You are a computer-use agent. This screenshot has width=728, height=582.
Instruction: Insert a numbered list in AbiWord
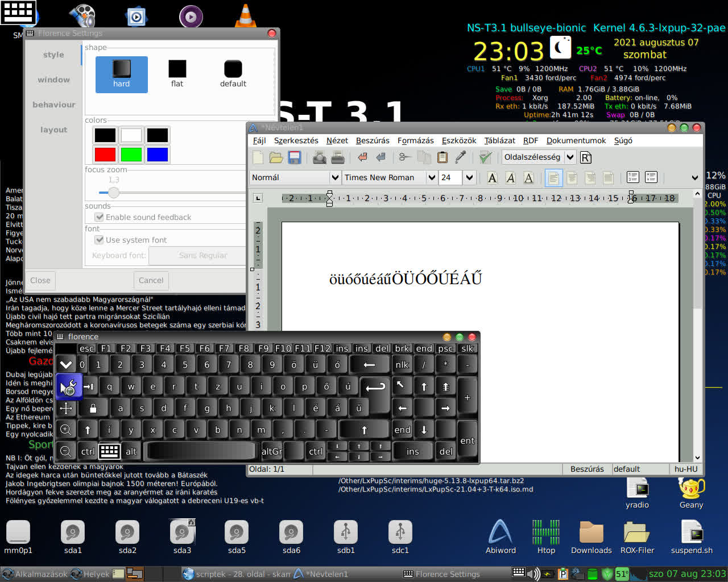pos(633,178)
